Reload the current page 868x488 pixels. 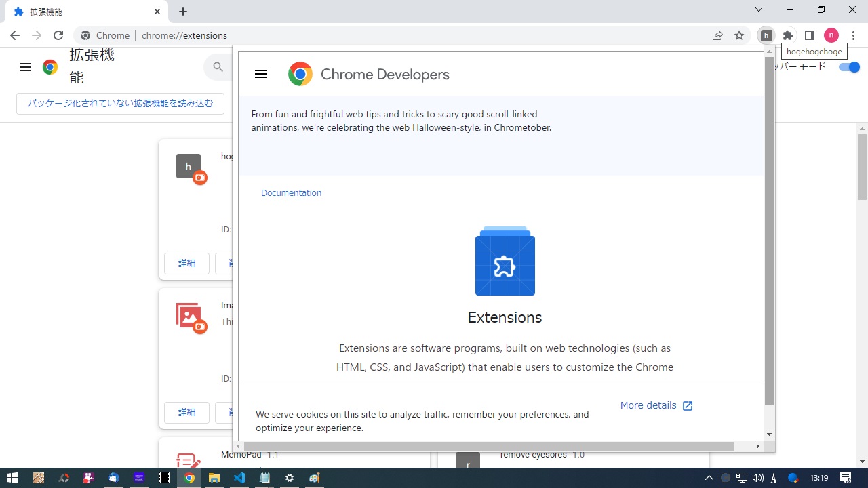point(58,35)
